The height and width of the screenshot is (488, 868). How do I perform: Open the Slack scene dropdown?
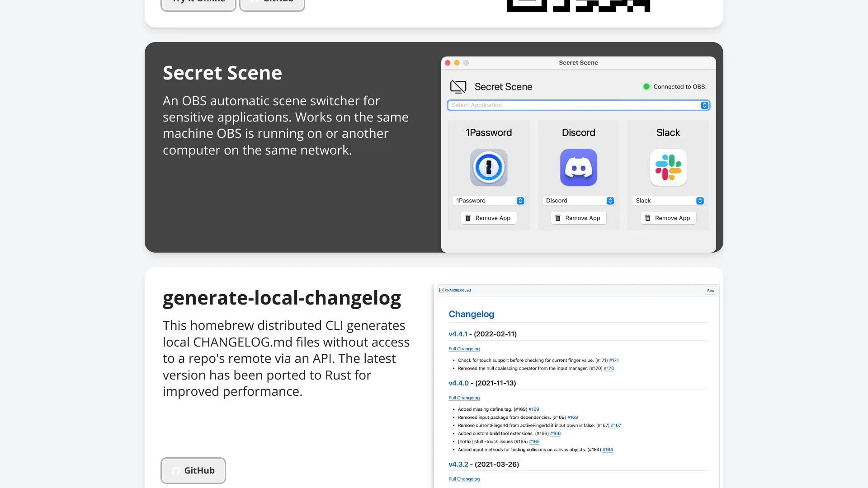click(x=668, y=201)
